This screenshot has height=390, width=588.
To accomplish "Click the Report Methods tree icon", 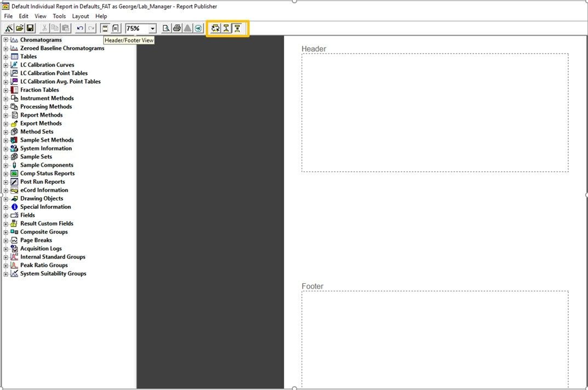I will 14,115.
